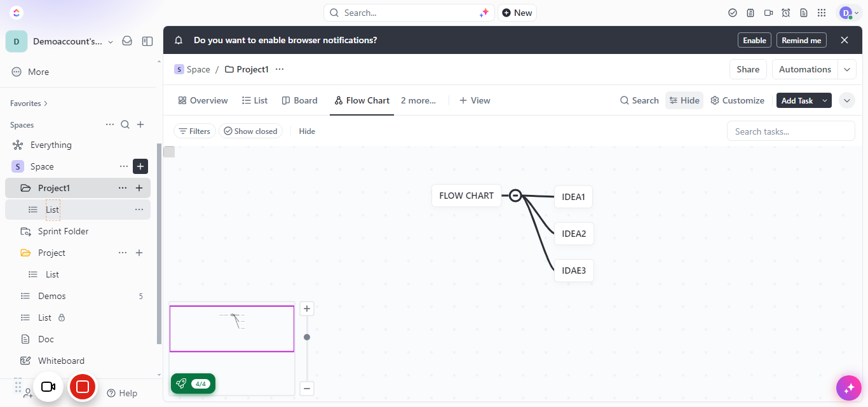Click the New button
This screenshot has width=868, height=407.
517,13
